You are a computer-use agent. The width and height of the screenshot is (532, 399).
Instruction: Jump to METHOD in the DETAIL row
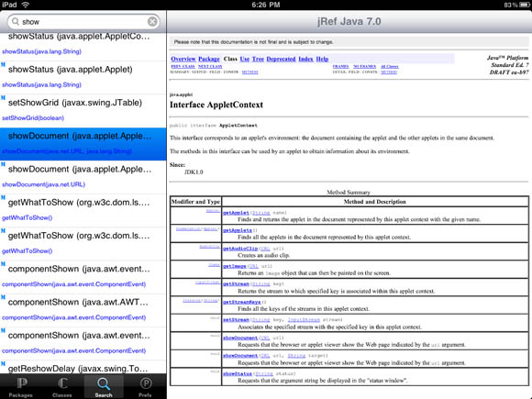[389, 72]
